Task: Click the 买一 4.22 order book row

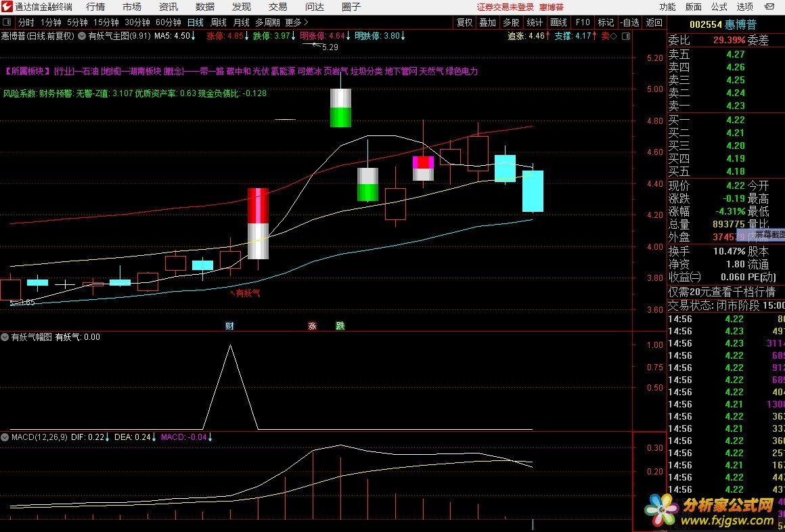Action: (x=726, y=120)
